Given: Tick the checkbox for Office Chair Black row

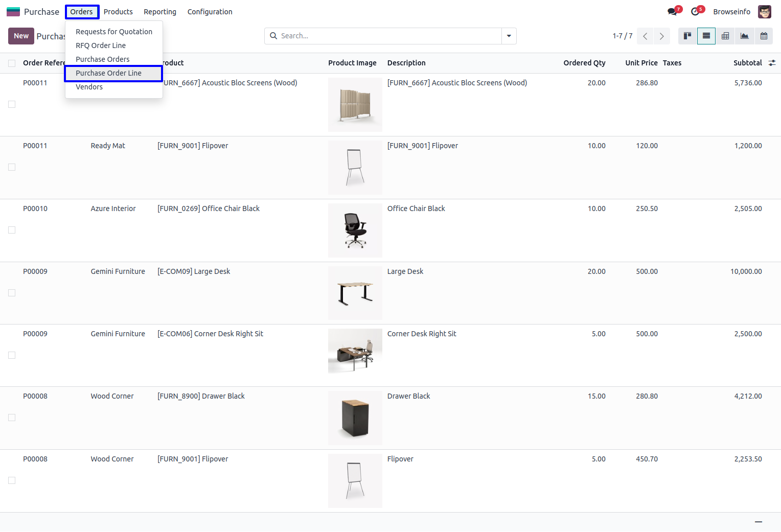Looking at the screenshot, I should (12, 230).
